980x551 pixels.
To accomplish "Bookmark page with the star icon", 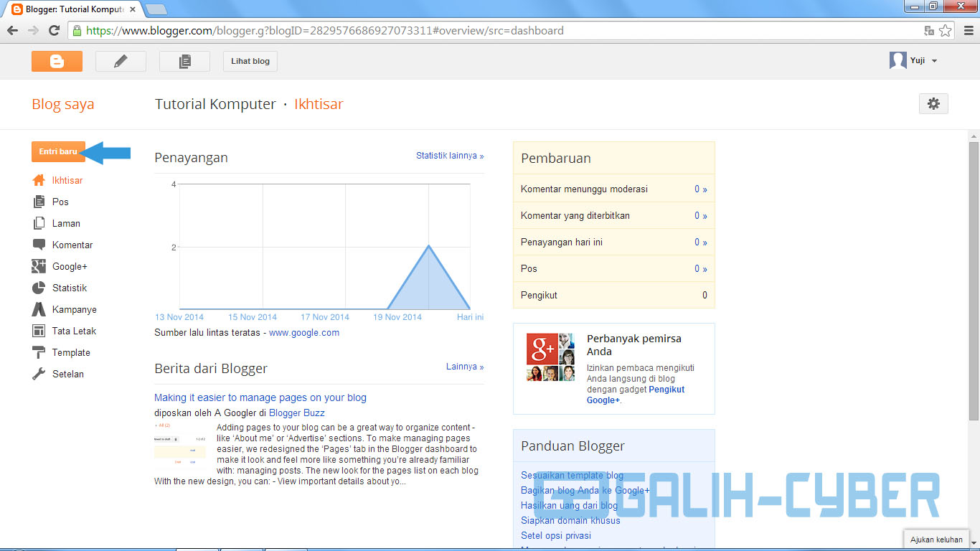I will point(946,31).
